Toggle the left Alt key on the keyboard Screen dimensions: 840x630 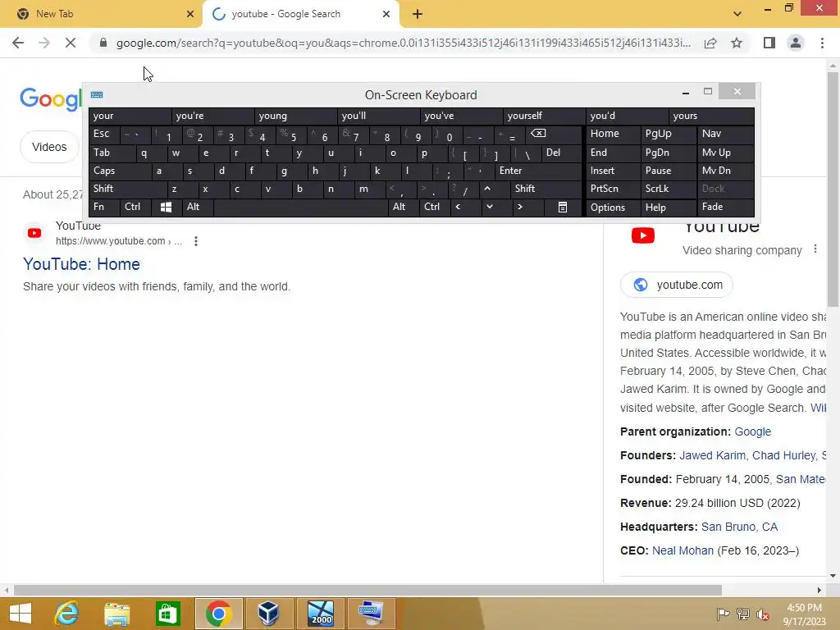click(x=198, y=207)
